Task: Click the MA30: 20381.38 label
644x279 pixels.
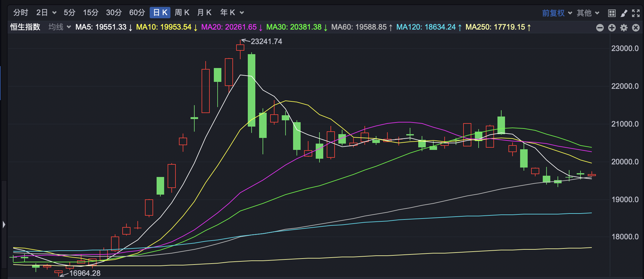Action: (297, 27)
